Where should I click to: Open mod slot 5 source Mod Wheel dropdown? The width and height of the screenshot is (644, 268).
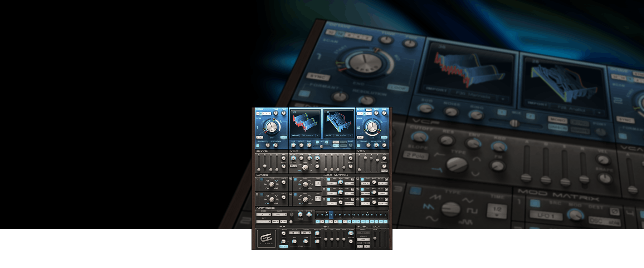365,193
